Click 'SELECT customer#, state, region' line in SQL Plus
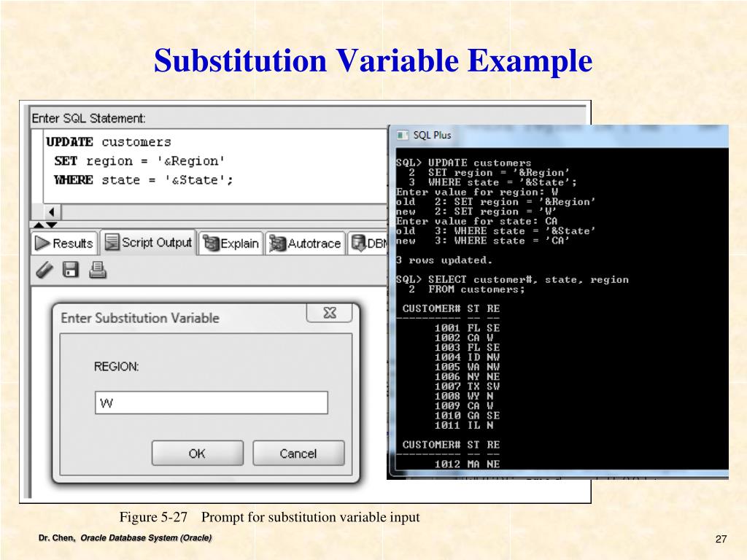The width and height of the screenshot is (747, 560). pos(528,279)
